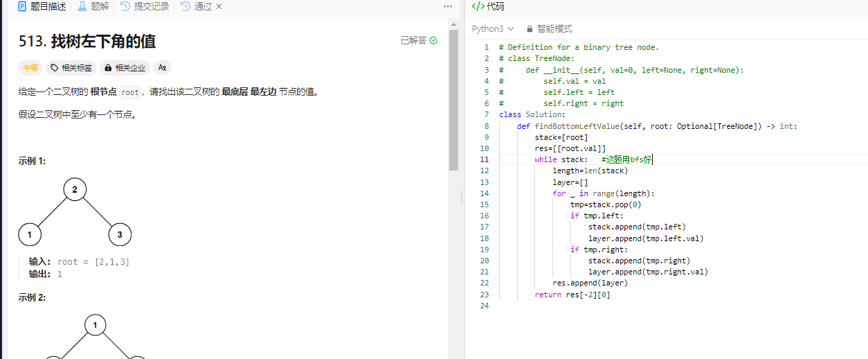Click the 智能模式 lock icon
The height and width of the screenshot is (359, 868).
(x=530, y=28)
